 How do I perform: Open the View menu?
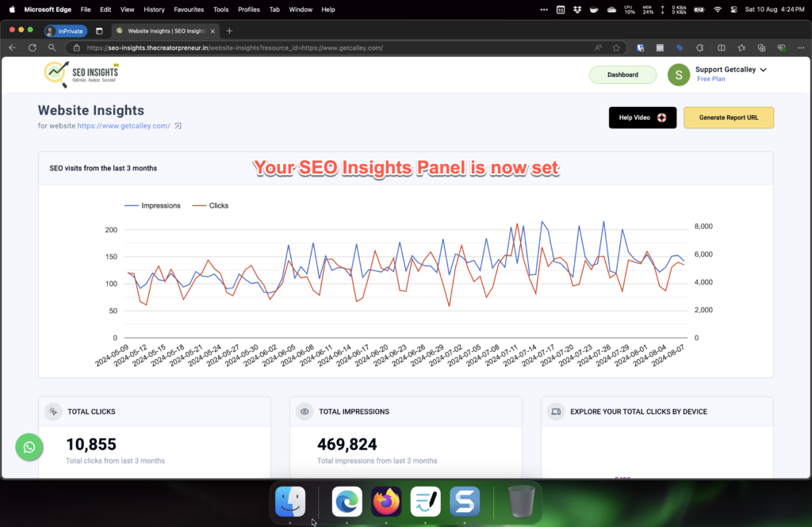pos(127,10)
